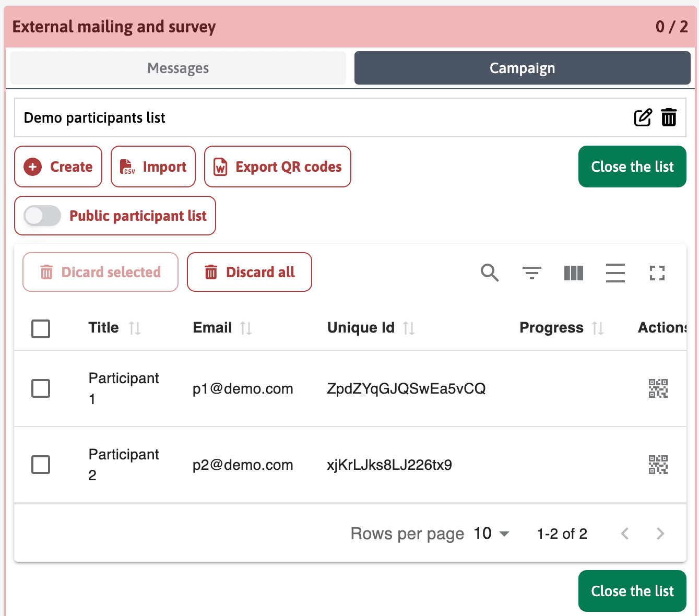The height and width of the screenshot is (616, 699).
Task: Sort table by Title column
Action: pos(135,328)
